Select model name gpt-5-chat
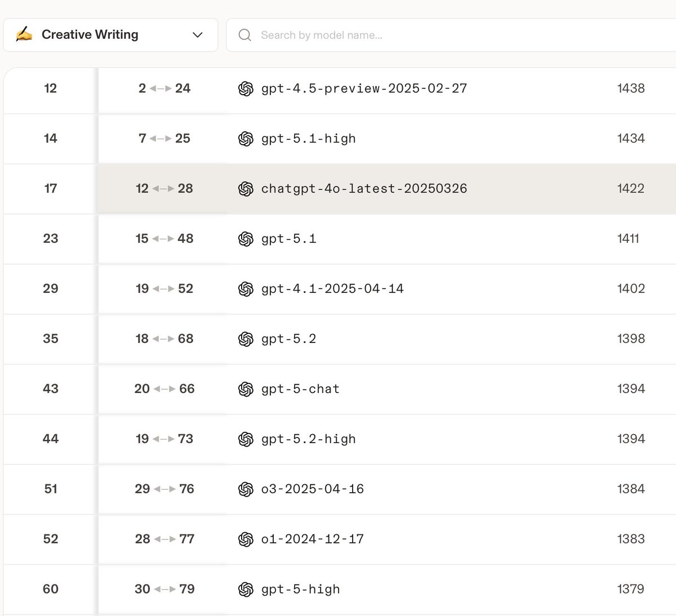Image resolution: width=676 pixels, height=616 pixels. point(300,389)
